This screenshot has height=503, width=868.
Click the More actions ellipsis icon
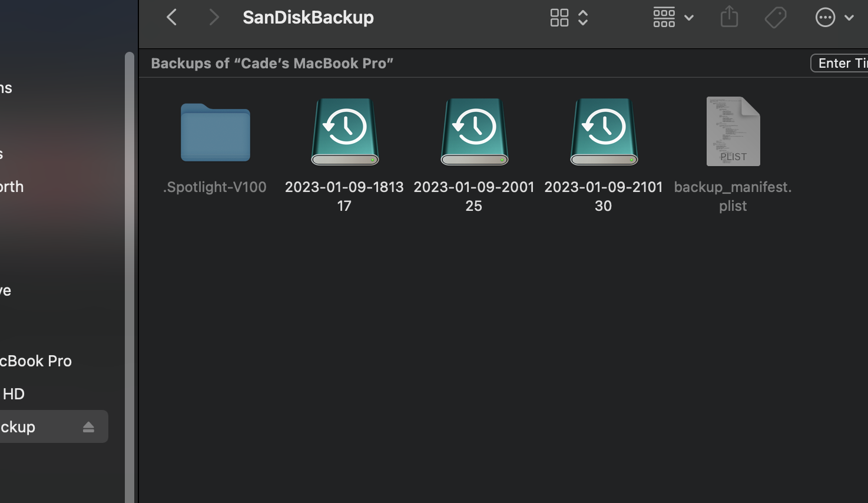[825, 17]
